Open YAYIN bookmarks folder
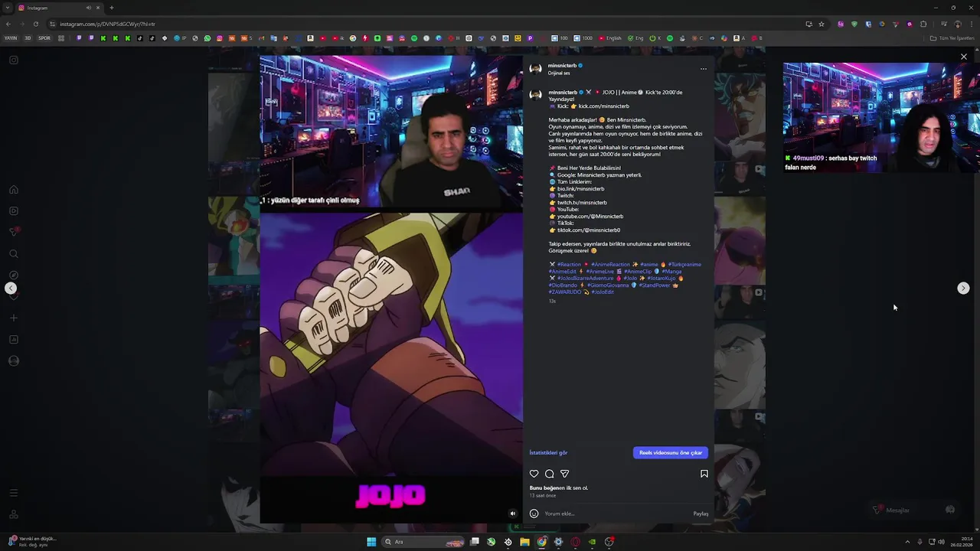The image size is (980, 551). click(11, 38)
